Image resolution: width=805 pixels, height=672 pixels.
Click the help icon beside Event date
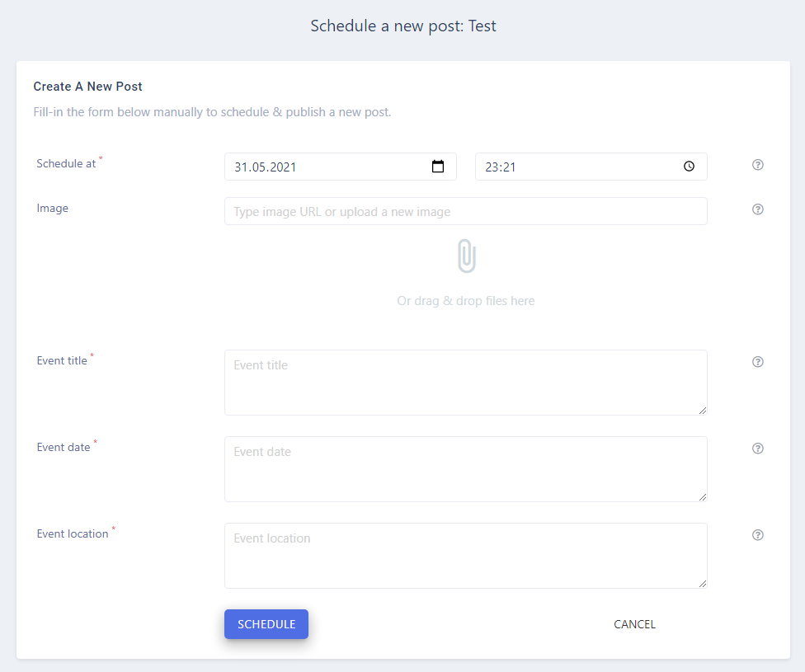click(x=758, y=449)
